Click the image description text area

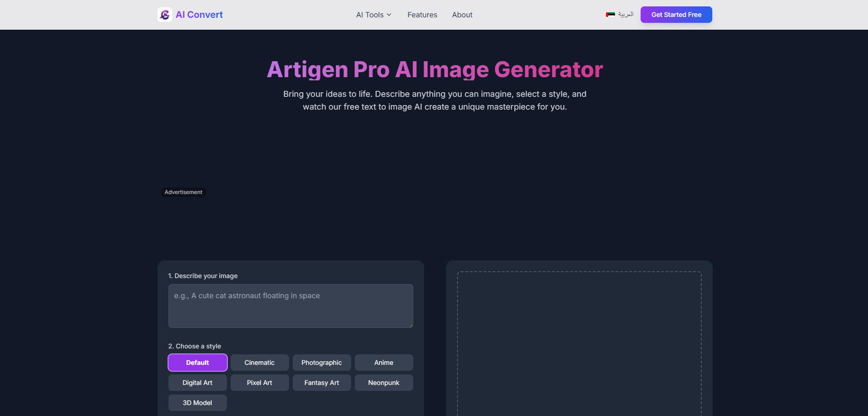click(290, 306)
